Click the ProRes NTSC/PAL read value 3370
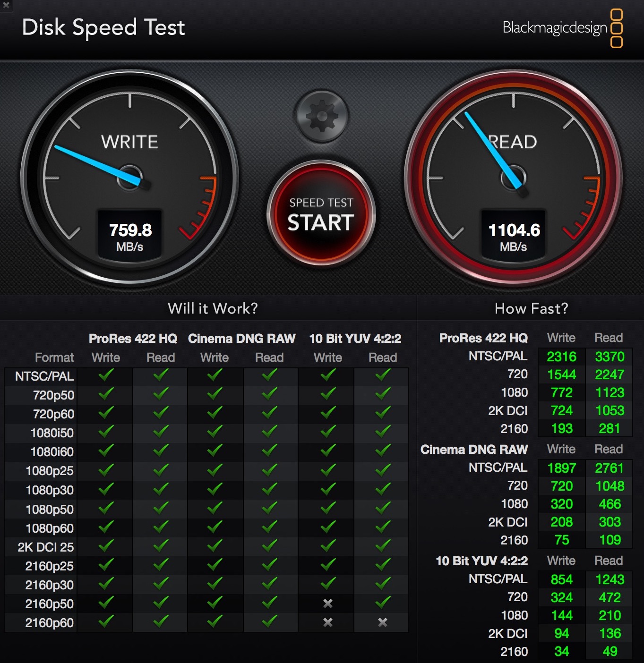The image size is (644, 663). click(610, 357)
